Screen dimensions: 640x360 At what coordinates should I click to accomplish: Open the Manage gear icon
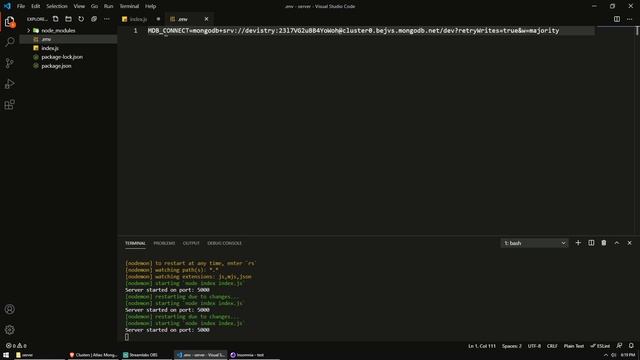point(10,329)
